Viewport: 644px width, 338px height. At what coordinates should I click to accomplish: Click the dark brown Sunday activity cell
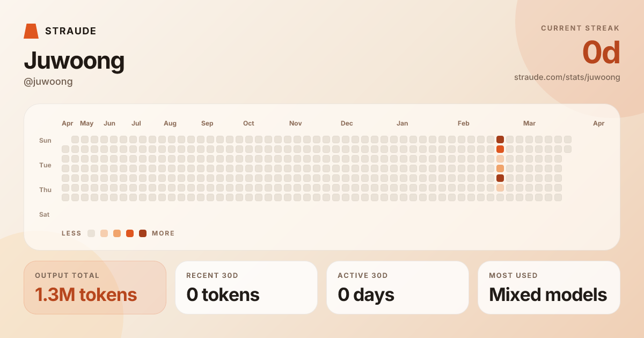pos(500,139)
